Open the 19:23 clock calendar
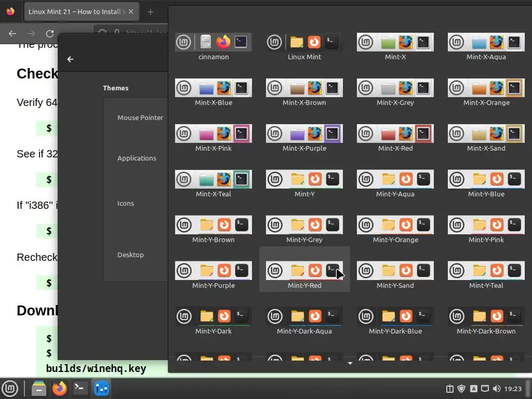The width and height of the screenshot is (532, 399). pos(513,389)
